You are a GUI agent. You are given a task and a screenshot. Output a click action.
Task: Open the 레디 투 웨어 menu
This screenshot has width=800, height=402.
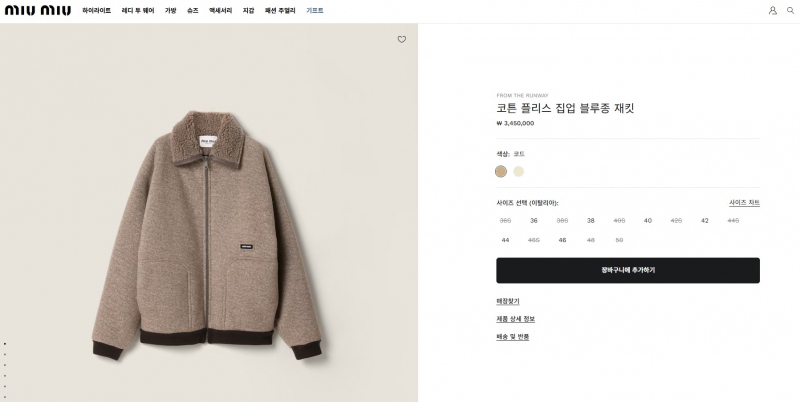click(x=138, y=10)
